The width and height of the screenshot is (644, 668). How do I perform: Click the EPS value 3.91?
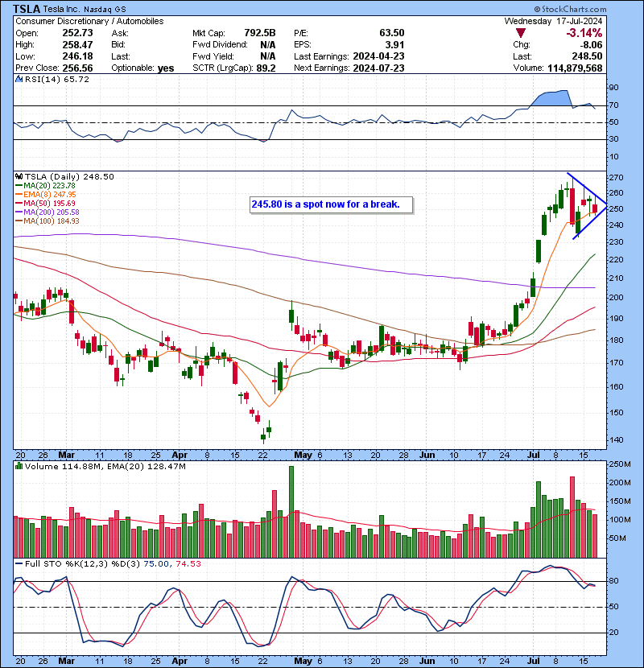(x=394, y=44)
